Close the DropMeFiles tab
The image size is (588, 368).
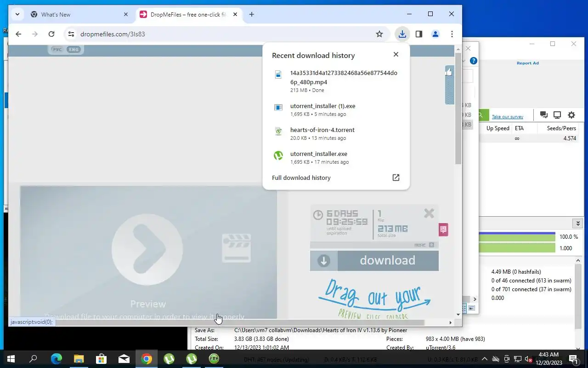235,15
